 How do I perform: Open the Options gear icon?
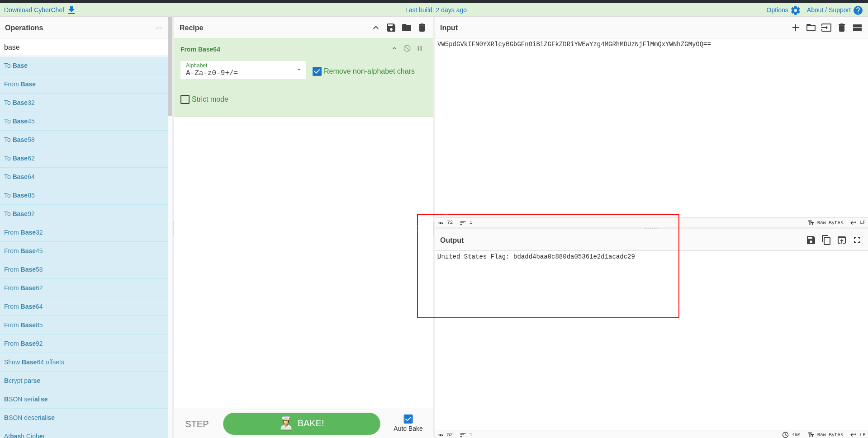[x=796, y=10]
